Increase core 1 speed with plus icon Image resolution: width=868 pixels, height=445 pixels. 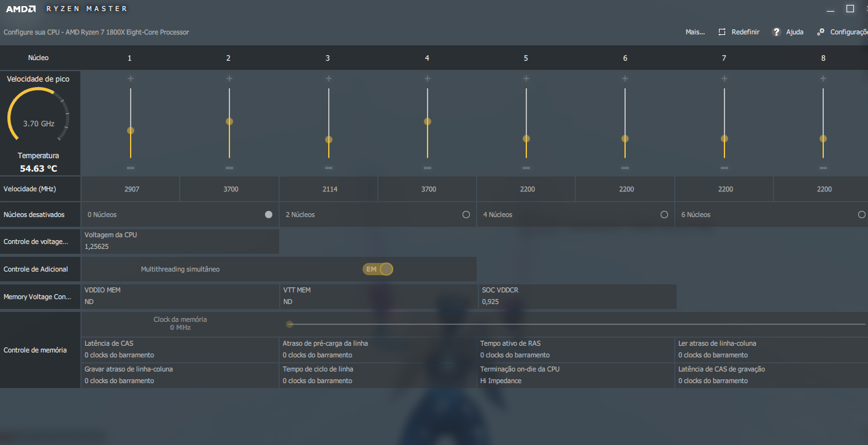pos(130,78)
